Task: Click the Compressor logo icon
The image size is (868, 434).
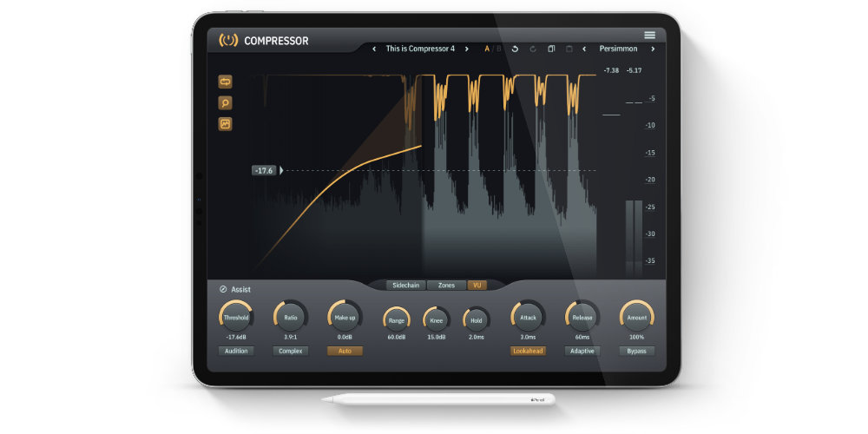Action: click(228, 41)
